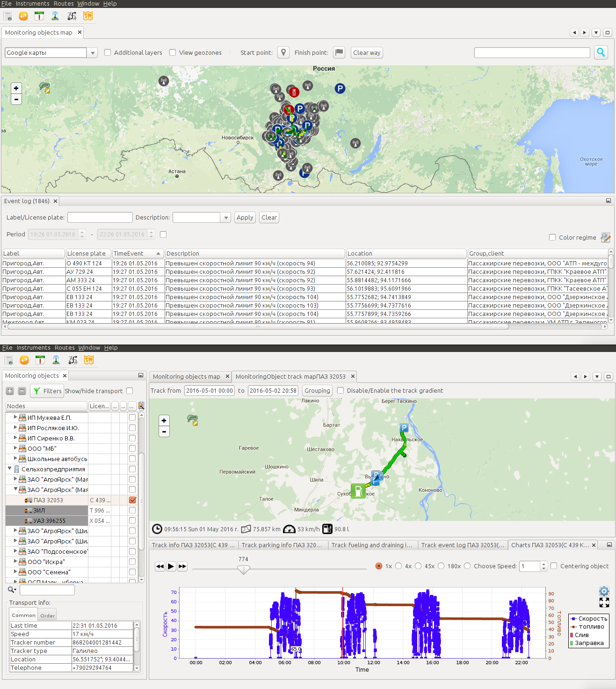Expand the Школьные автобусы tree node
The image size is (616, 689).
(x=15, y=458)
